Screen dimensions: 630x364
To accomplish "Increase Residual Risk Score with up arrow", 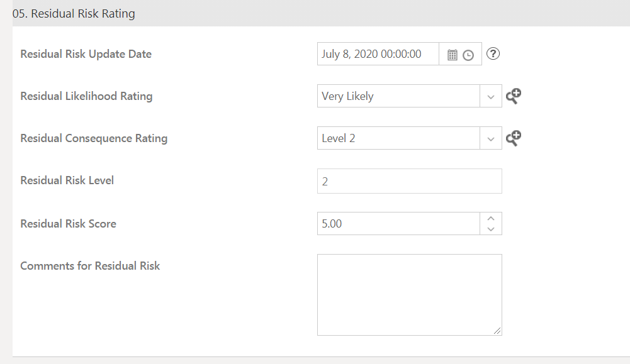I will 491,218.
